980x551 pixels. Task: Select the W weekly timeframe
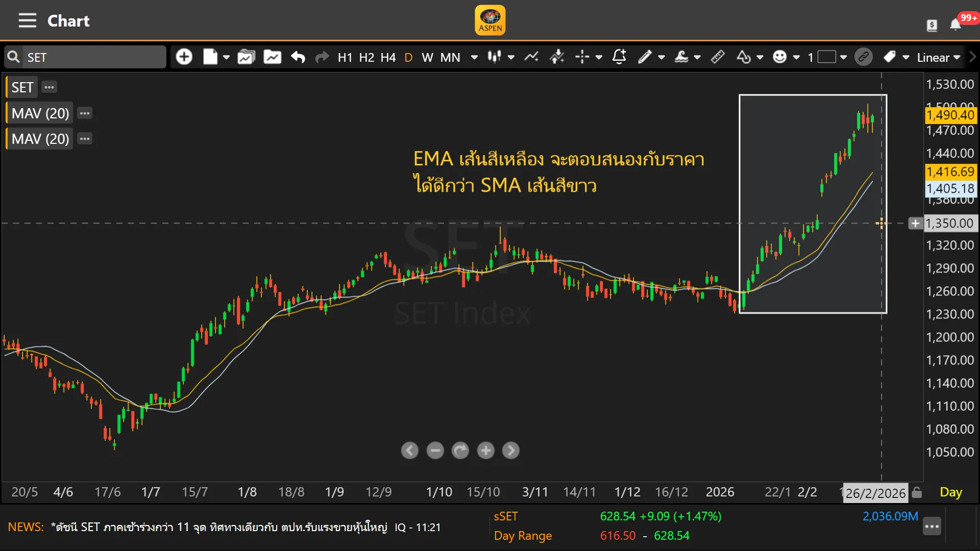[427, 57]
